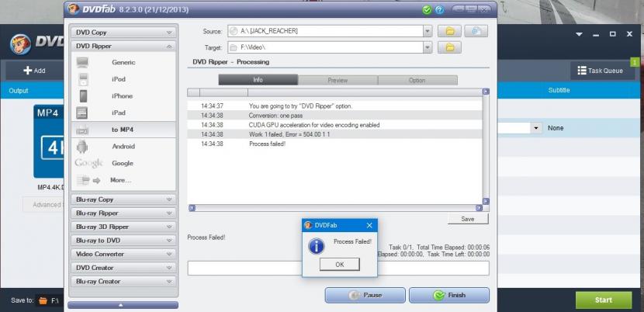This screenshot has width=644, height=312.
Task: Click the Finish button
Action: pos(449,295)
